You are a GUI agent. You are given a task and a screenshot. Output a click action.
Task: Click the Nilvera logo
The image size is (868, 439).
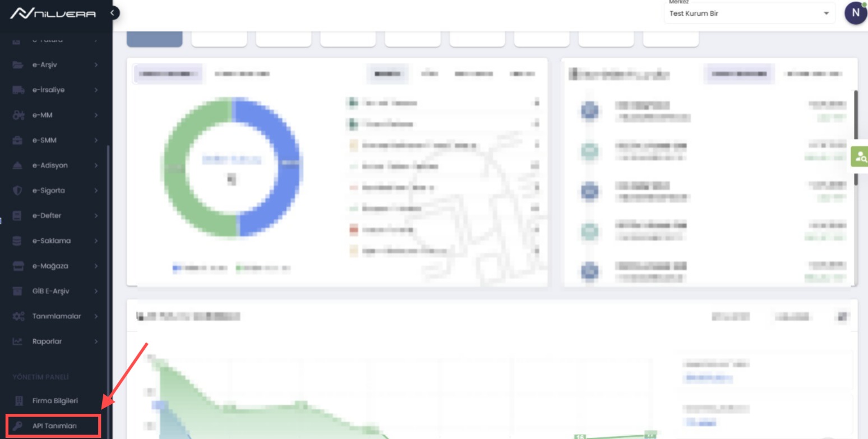pyautogui.click(x=53, y=13)
